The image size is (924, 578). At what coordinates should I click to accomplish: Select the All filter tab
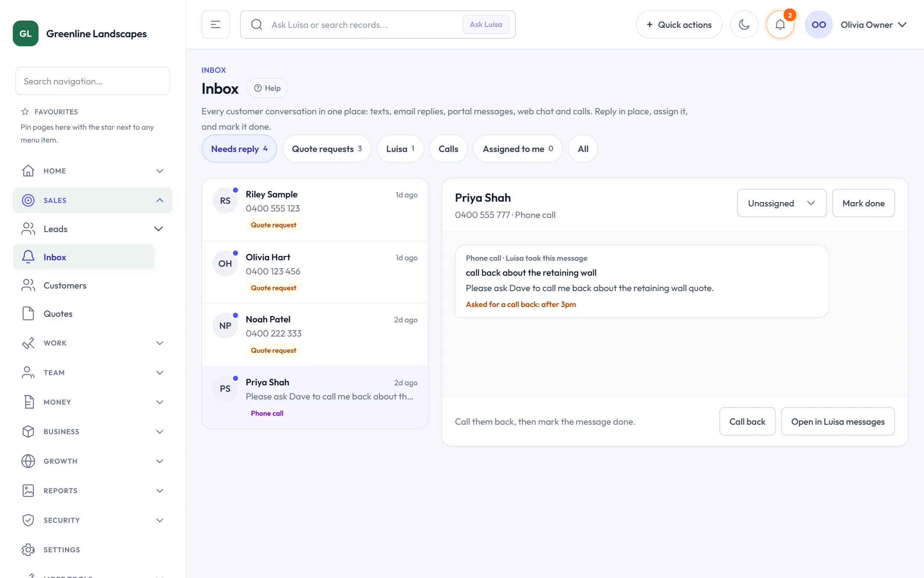pos(583,149)
